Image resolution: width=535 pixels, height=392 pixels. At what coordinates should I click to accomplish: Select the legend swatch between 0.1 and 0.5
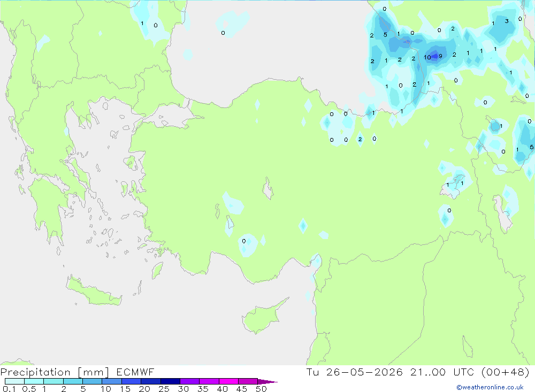click(14, 381)
